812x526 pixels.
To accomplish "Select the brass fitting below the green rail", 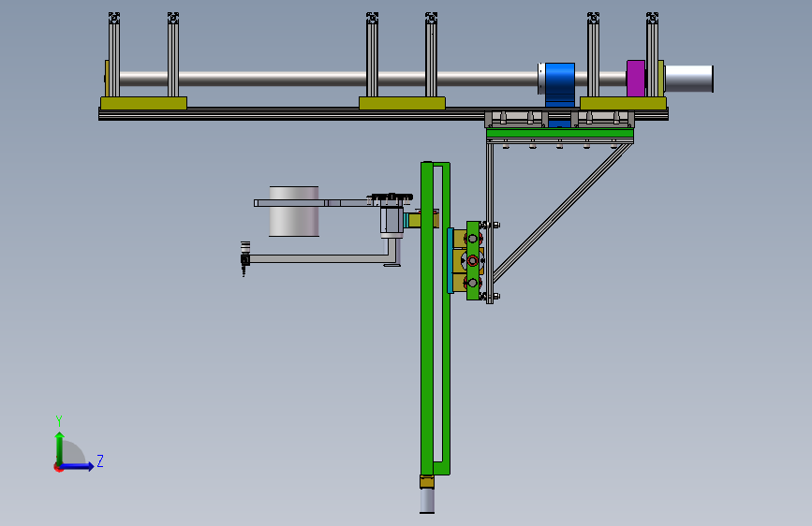I will 427,481.
